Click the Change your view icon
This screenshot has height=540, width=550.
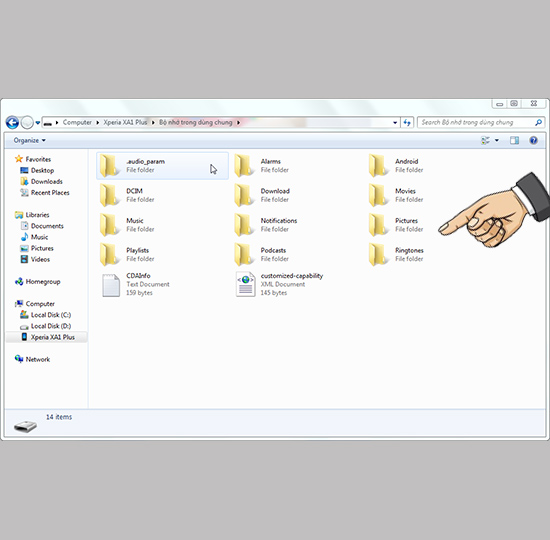[485, 140]
